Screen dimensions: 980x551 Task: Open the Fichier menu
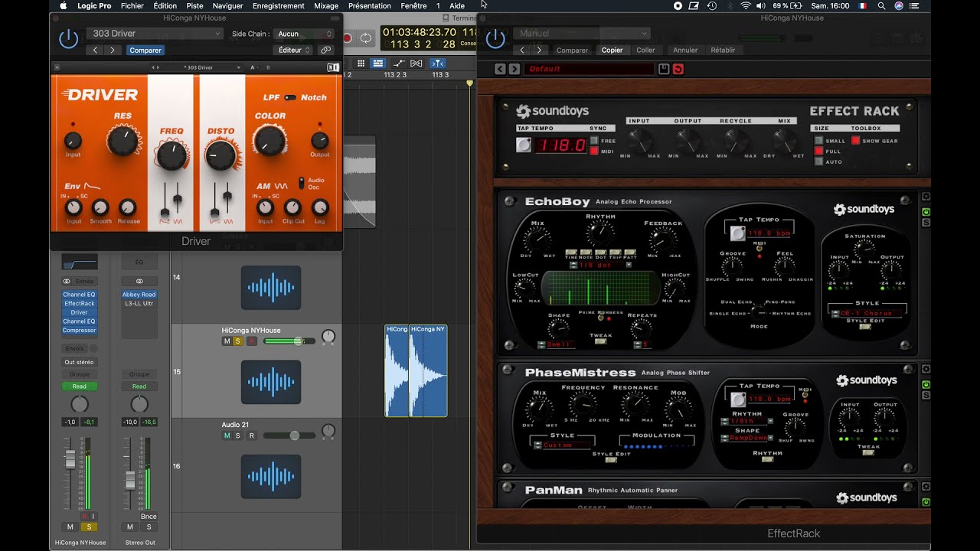132,5
